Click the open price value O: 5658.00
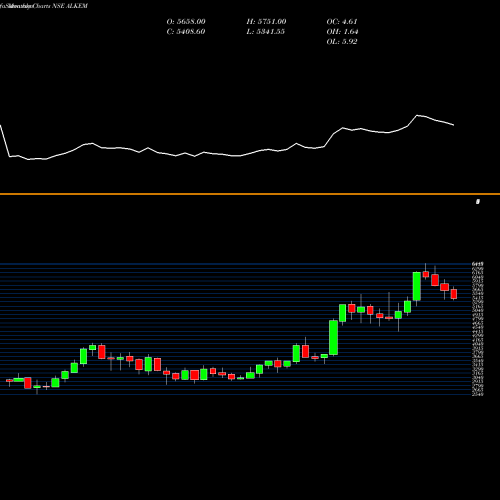 tap(186, 22)
